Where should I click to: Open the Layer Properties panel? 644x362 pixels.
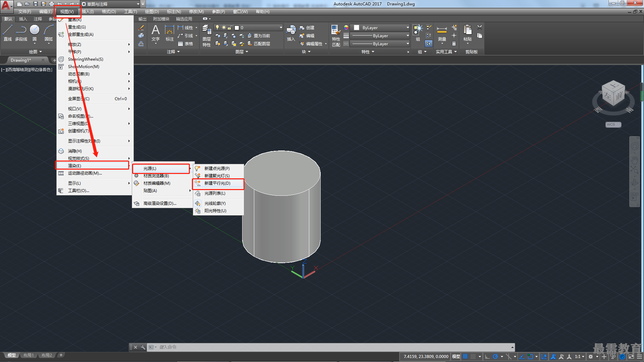pos(207,36)
